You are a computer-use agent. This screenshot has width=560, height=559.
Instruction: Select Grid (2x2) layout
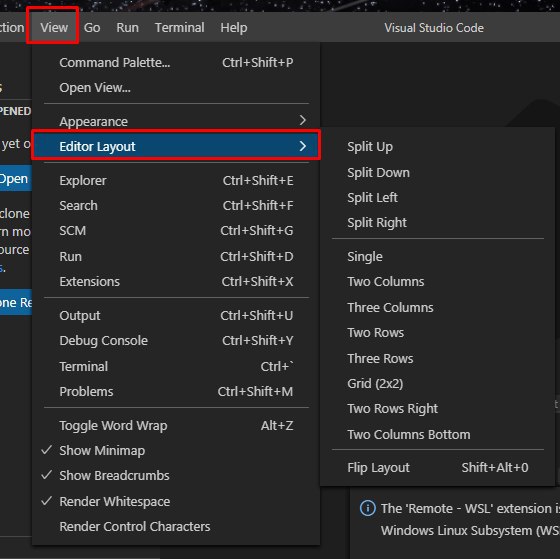(438, 384)
